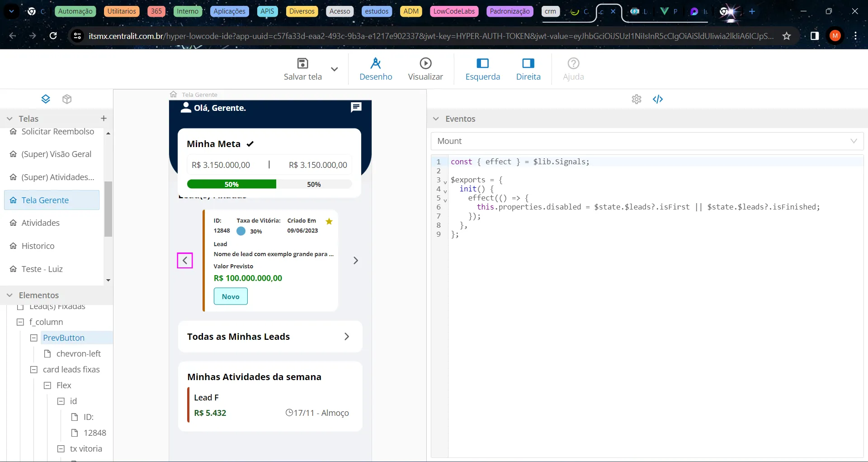Open the dropdown arrow next to Salvar tela
868x462 pixels.
[x=335, y=69]
